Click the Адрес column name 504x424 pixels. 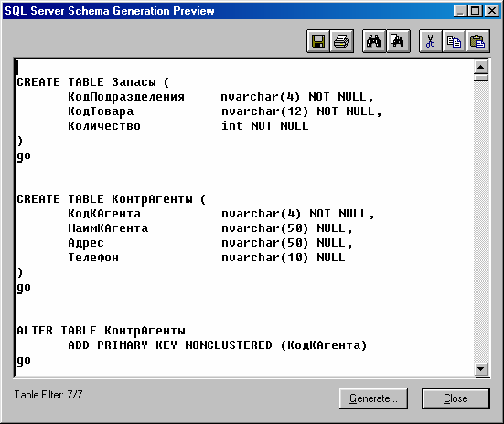tap(86, 243)
